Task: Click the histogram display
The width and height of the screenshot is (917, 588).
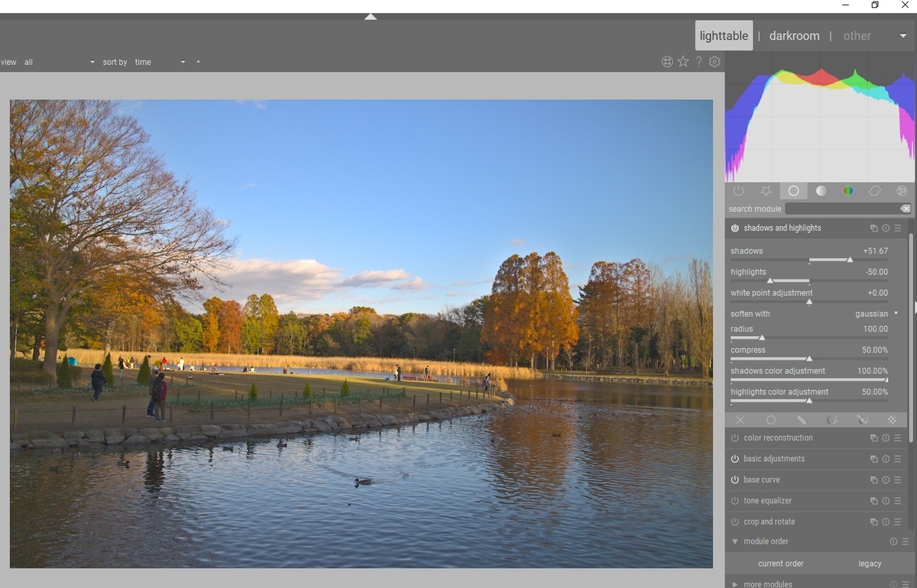Action: tap(820, 117)
